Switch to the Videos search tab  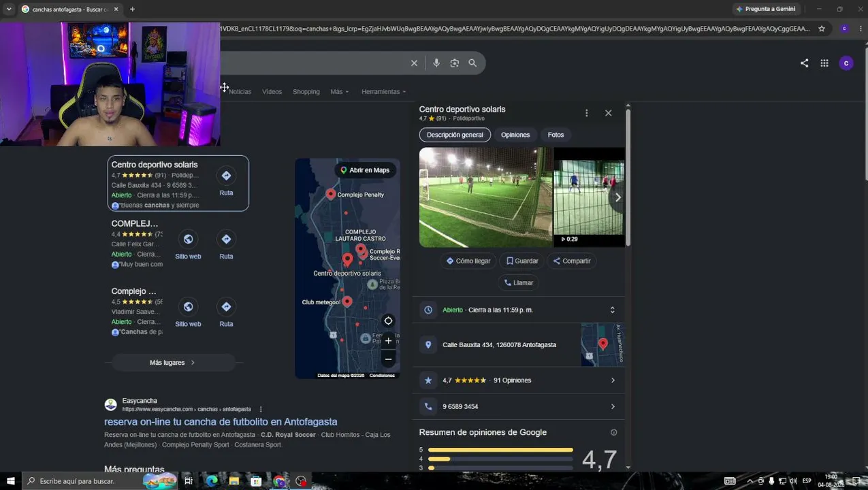point(272,91)
